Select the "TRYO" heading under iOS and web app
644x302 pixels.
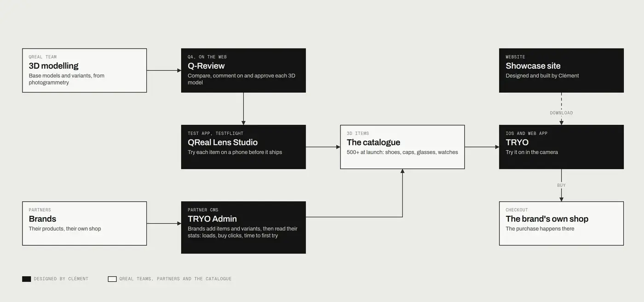pos(517,142)
